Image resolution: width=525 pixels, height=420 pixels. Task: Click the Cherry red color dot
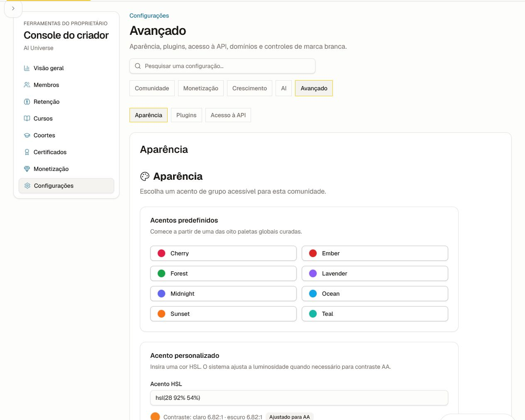(161, 253)
